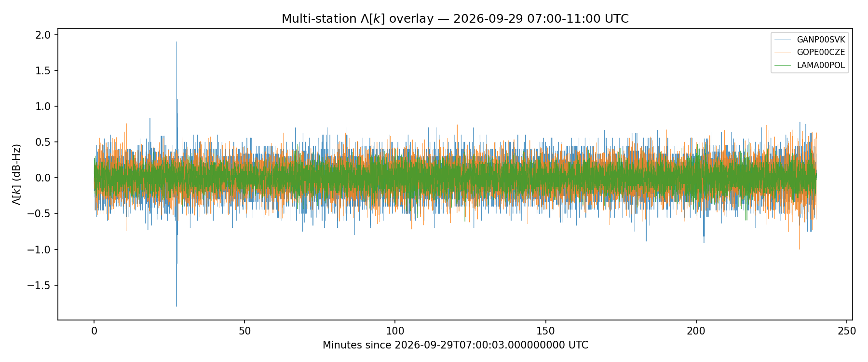Screen dimensions: 868x362
Task: Click the y-axis tick label 0.0
Action: [43, 178]
